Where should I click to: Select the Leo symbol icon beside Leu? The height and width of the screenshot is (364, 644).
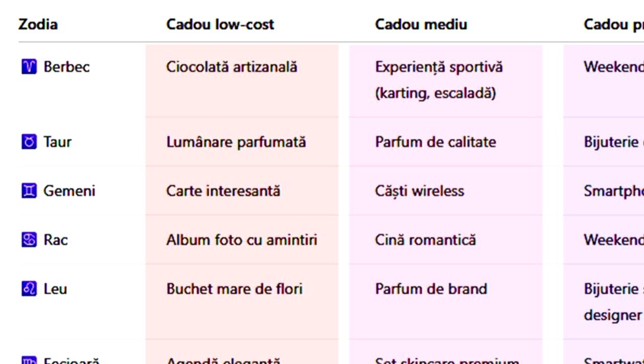pyautogui.click(x=29, y=289)
